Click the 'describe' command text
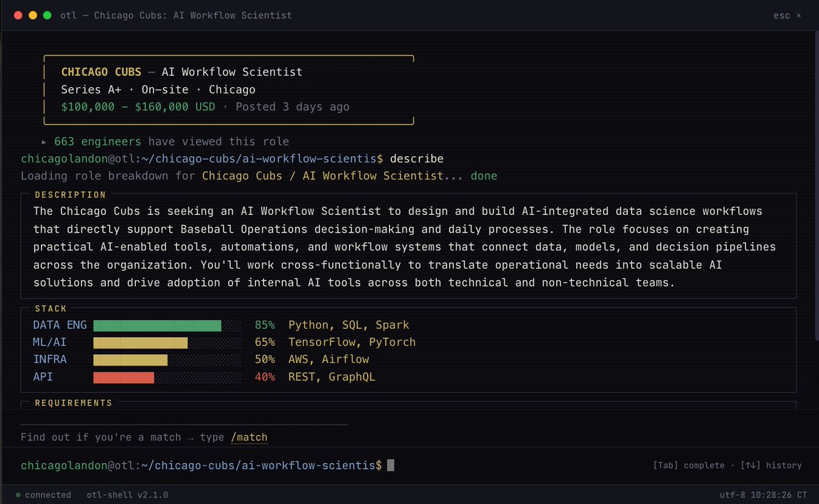 (417, 159)
